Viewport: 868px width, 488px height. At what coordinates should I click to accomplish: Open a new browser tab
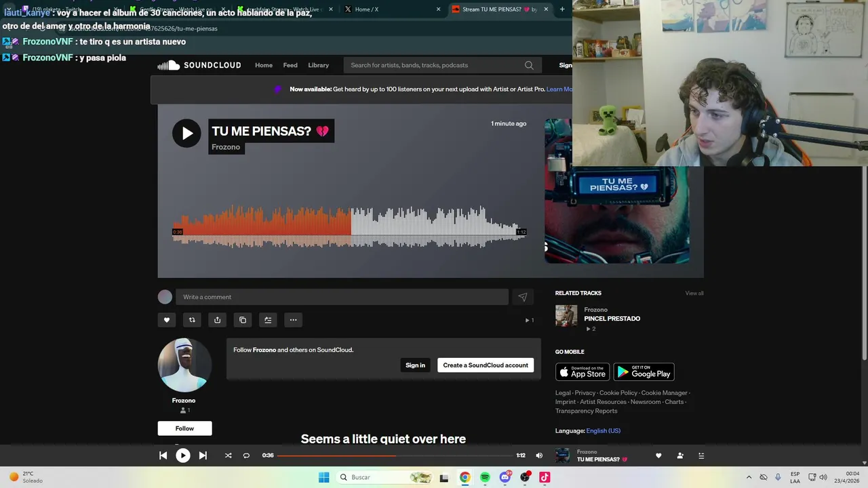pos(562,9)
